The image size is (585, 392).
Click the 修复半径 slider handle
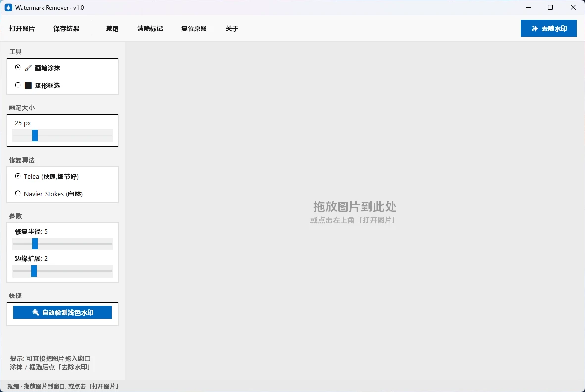pos(35,244)
